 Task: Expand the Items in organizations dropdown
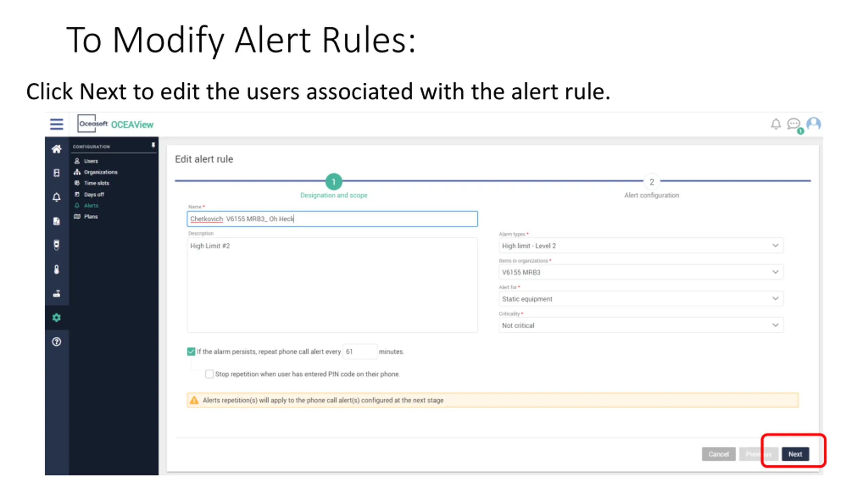pyautogui.click(x=641, y=272)
